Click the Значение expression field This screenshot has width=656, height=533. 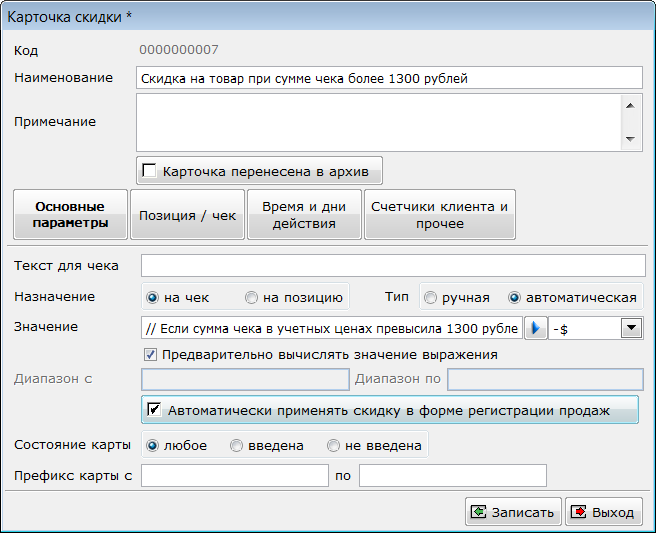click(x=332, y=328)
